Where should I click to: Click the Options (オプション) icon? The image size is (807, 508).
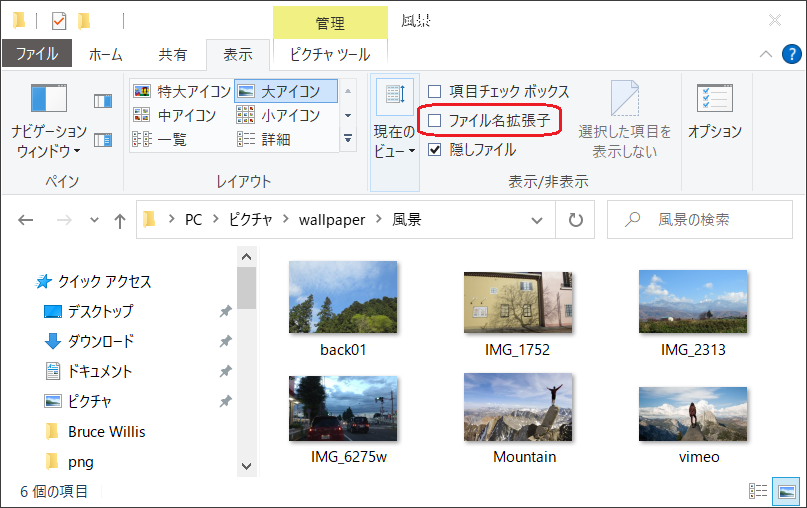click(x=714, y=110)
